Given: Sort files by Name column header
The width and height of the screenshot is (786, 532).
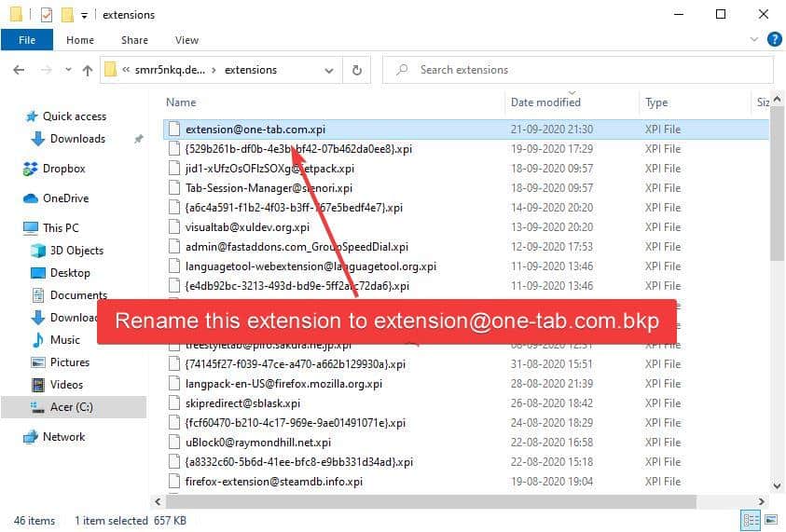Looking at the screenshot, I should (x=181, y=102).
